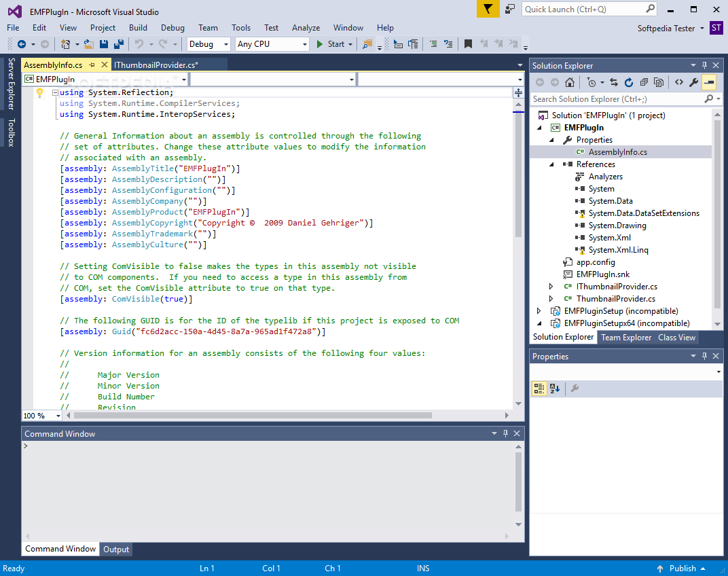Click the Pending Changes Filter clock icon
The height and width of the screenshot is (576, 728).
click(591, 82)
